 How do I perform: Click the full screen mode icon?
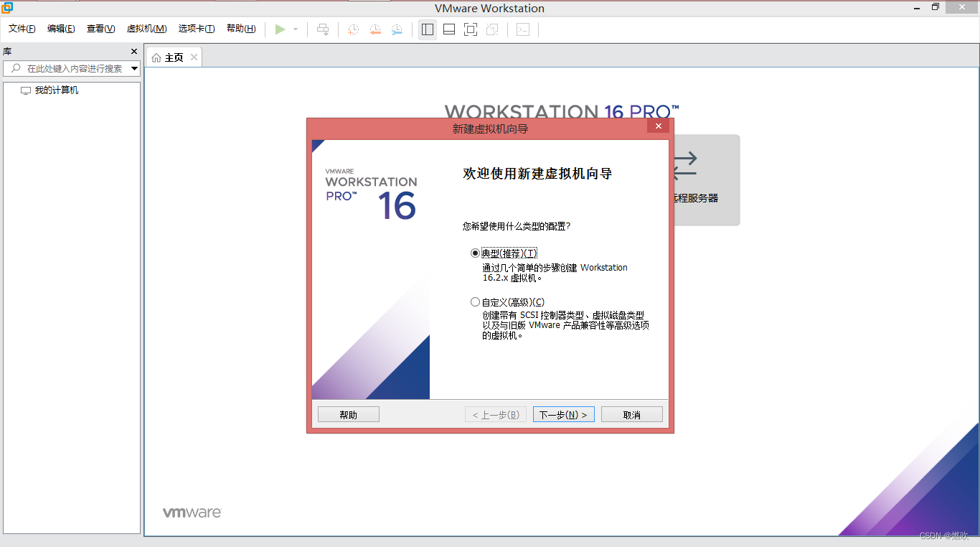(471, 29)
